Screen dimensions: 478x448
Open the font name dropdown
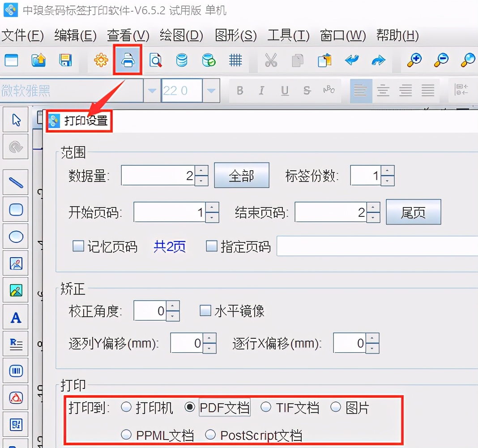point(152,90)
